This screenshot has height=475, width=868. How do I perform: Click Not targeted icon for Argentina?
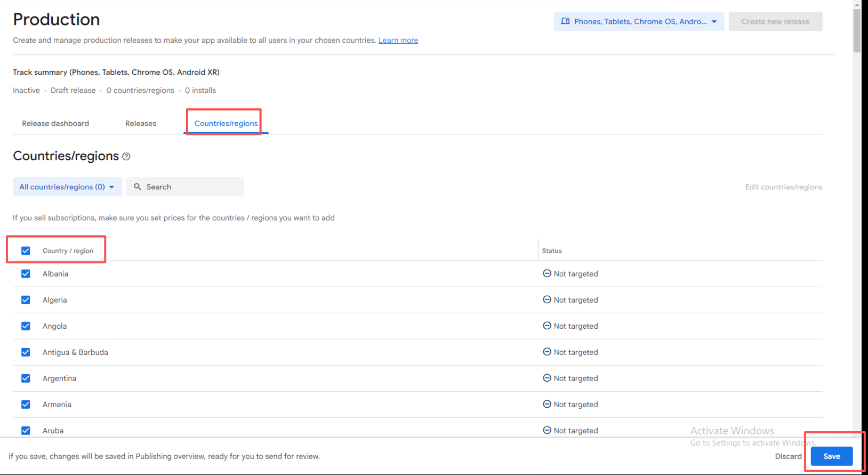[546, 378]
